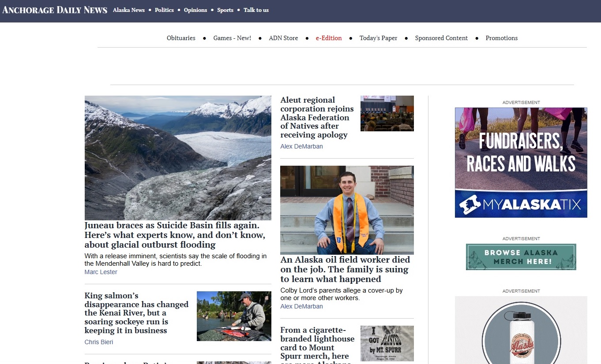Open the Alaska News section
601x364 pixels.
[128, 10]
